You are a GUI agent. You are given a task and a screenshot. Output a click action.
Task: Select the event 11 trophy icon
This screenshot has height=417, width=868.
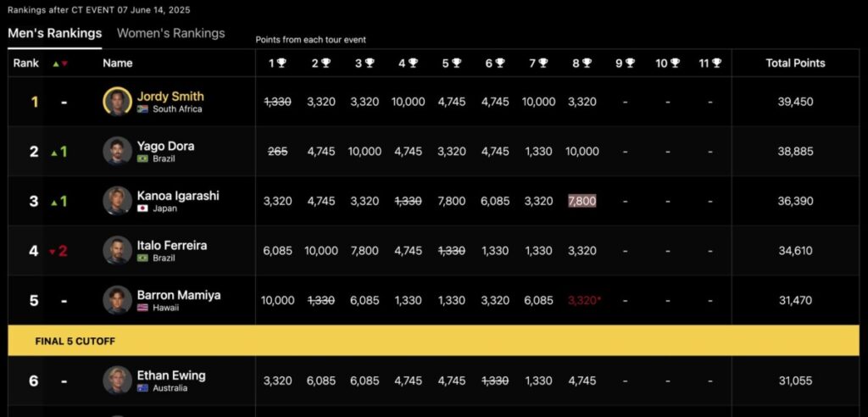click(716, 63)
